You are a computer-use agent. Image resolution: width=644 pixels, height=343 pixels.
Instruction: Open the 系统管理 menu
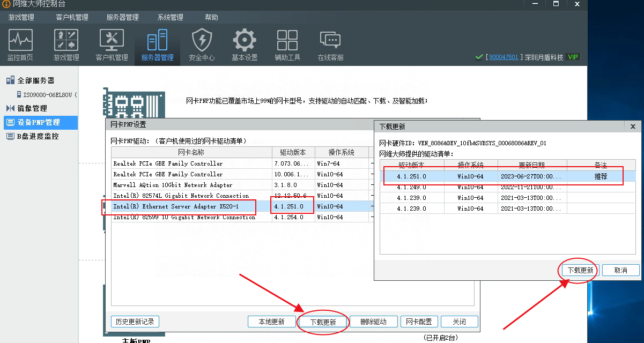171,17
